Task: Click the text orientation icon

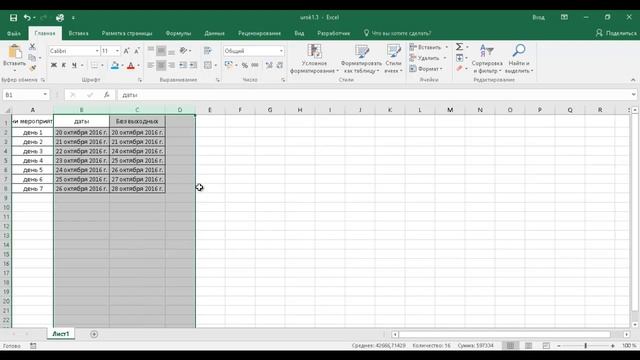Action: pos(183,51)
